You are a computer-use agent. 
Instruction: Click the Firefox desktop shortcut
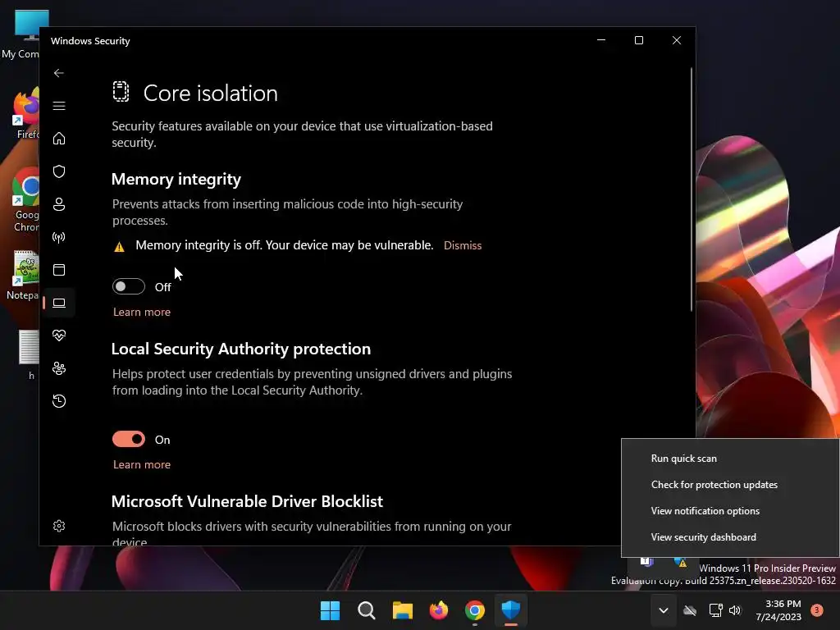click(x=27, y=115)
